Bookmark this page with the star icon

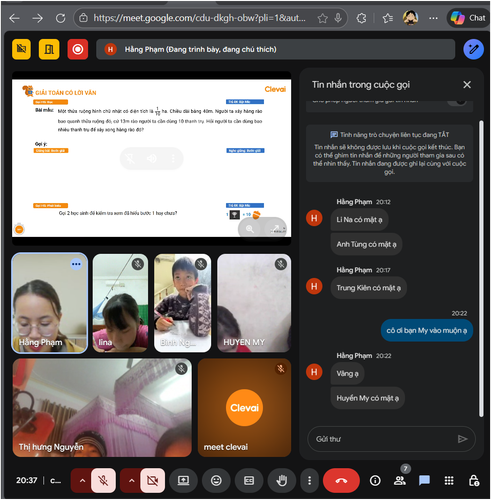coord(322,18)
